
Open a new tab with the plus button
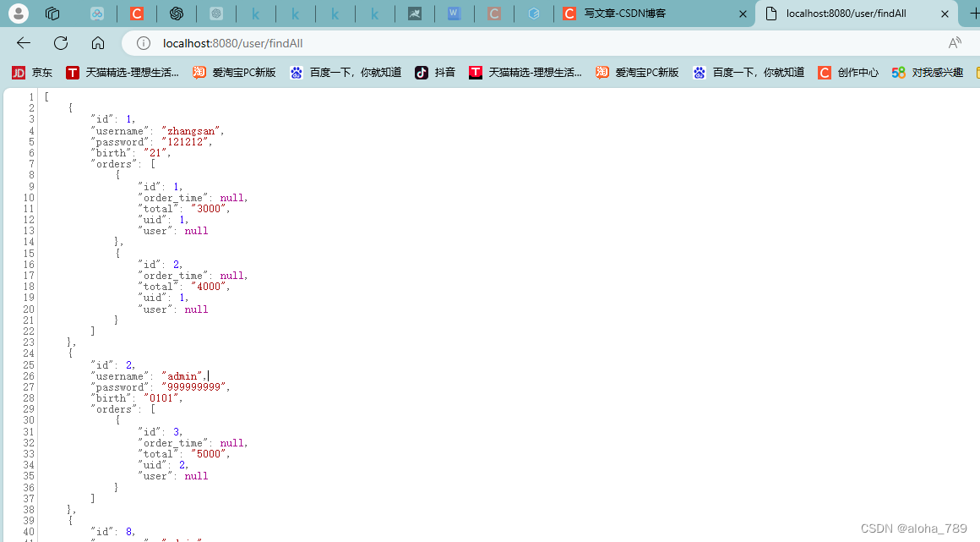coord(974,14)
